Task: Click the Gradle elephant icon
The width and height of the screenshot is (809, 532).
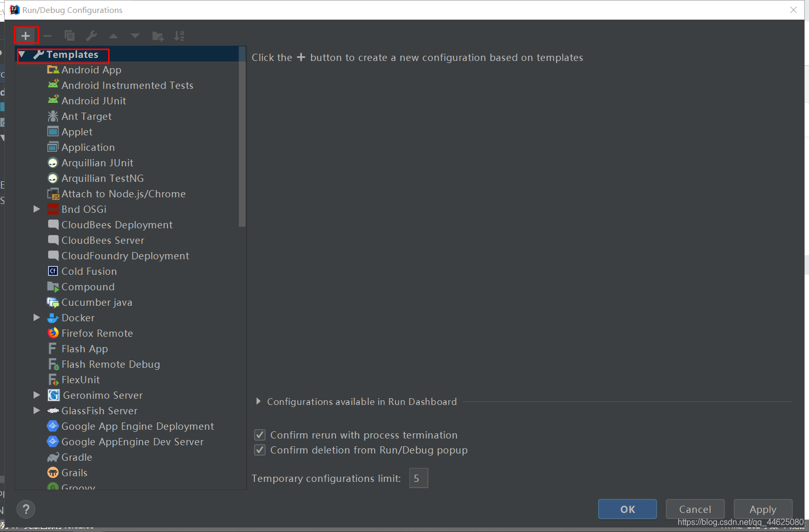Action: coord(53,457)
